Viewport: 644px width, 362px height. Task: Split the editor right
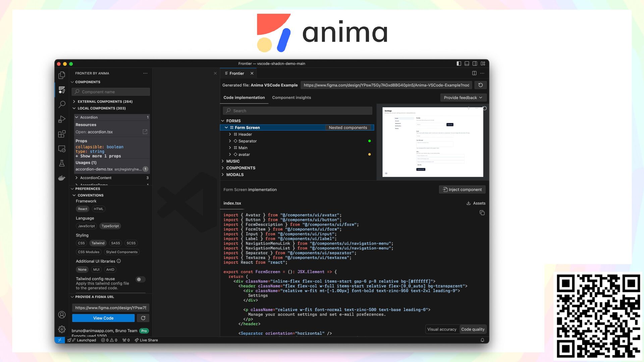click(474, 73)
